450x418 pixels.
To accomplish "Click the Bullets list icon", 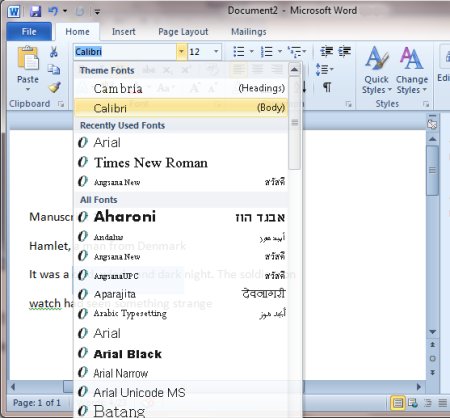I will [239, 52].
